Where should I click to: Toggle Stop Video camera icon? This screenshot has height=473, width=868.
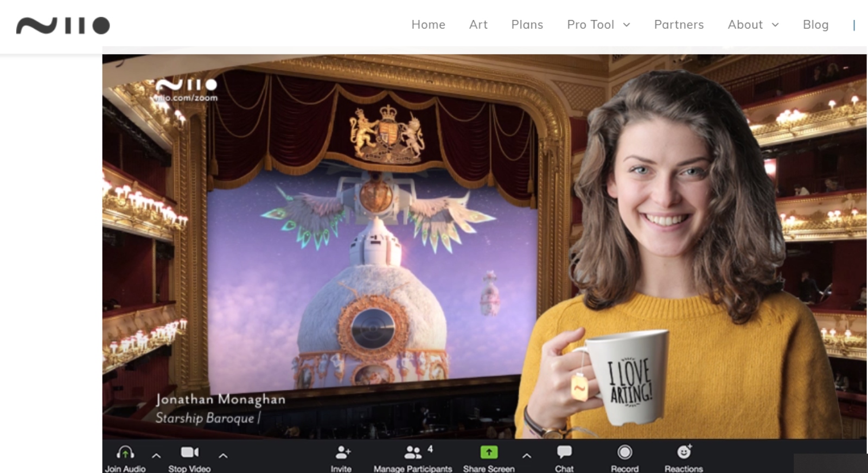coord(189,453)
